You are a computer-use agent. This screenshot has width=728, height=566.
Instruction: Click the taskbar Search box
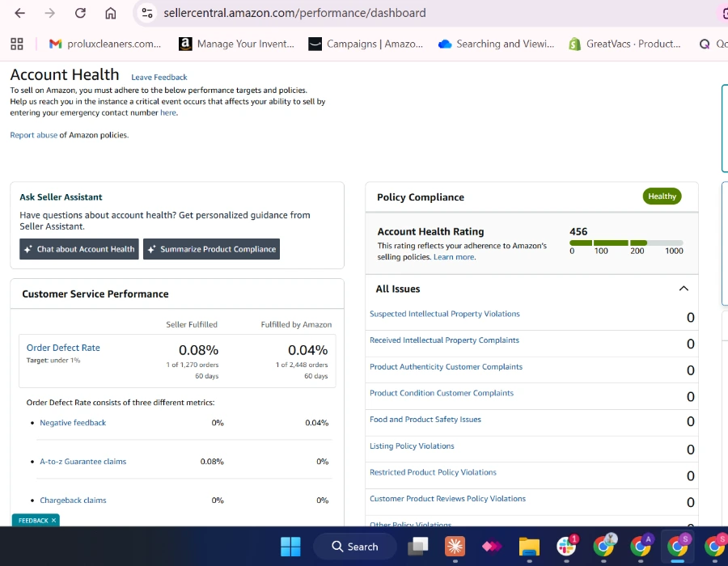pyautogui.click(x=355, y=547)
